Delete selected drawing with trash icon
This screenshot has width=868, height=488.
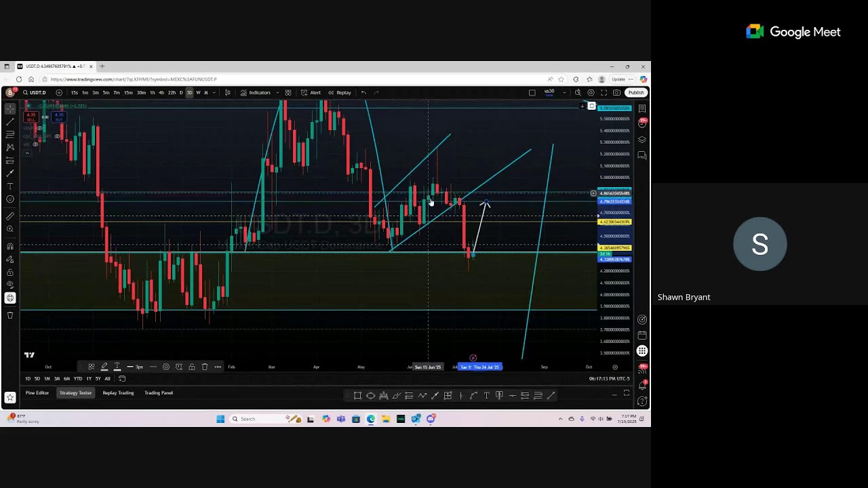(x=205, y=367)
